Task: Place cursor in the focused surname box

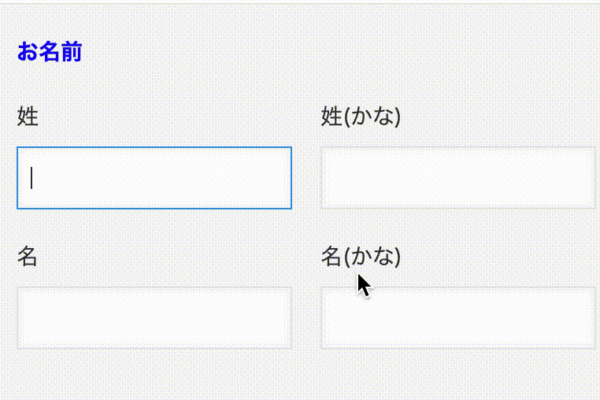Action: (154, 178)
